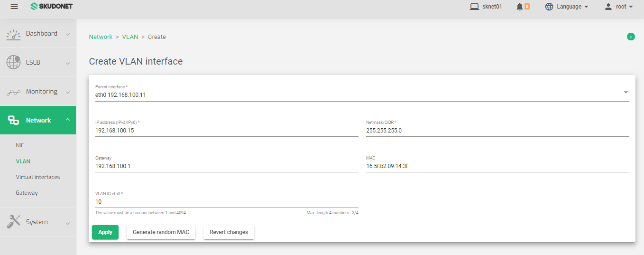Viewport: 644px width, 255px height.
Task: Click the Generate random MAC button
Action: (161, 232)
